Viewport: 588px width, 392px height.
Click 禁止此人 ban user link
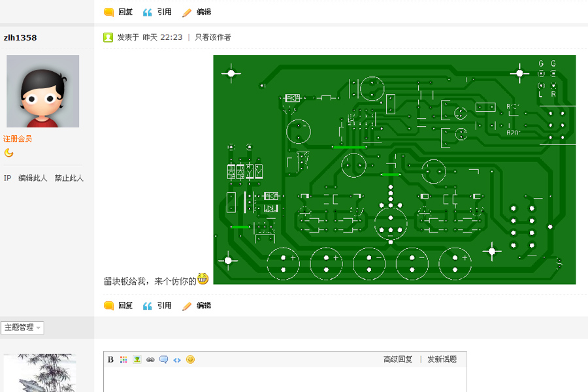pyautogui.click(x=69, y=178)
